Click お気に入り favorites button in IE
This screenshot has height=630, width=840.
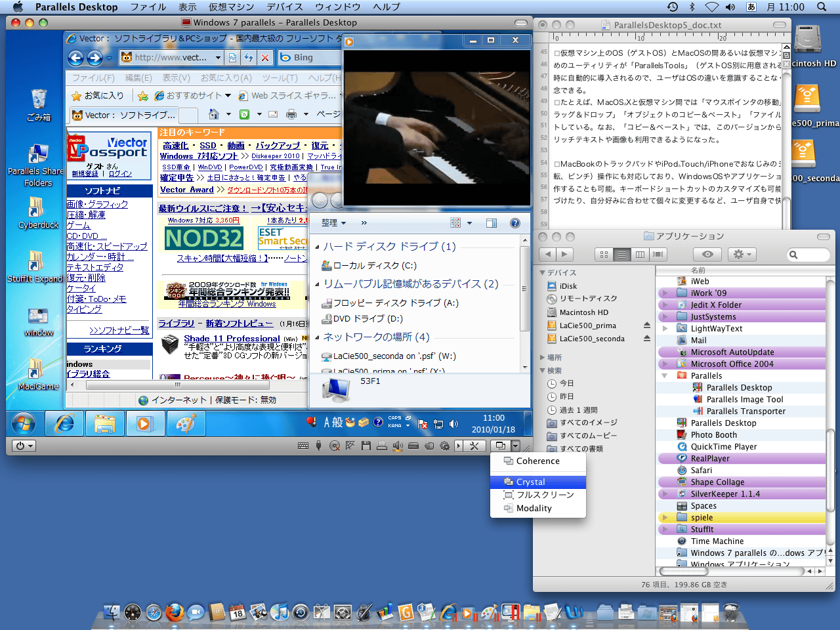tap(98, 96)
